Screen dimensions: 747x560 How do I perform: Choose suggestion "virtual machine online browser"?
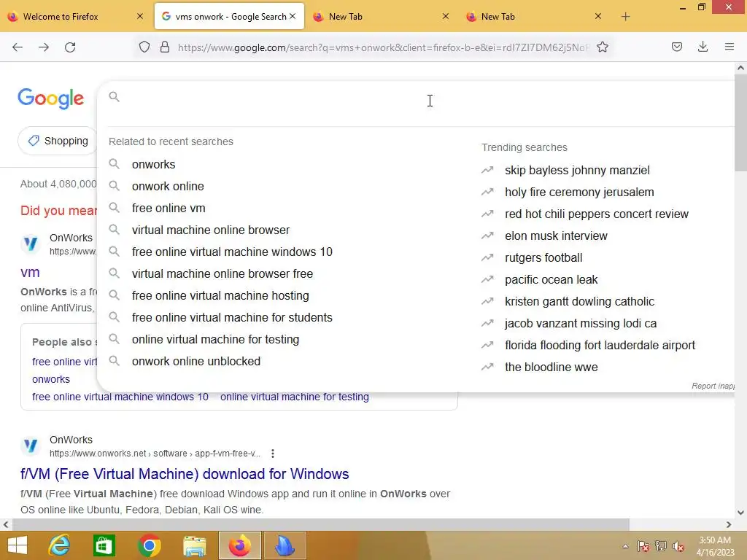pyautogui.click(x=211, y=230)
